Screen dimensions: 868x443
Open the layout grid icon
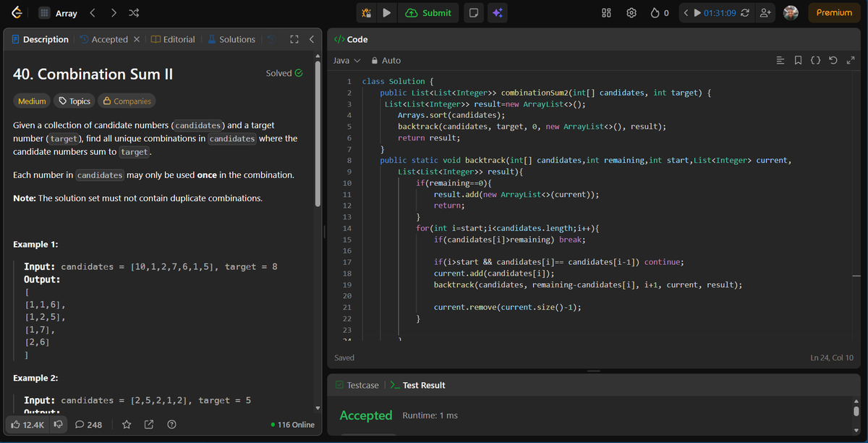click(608, 13)
